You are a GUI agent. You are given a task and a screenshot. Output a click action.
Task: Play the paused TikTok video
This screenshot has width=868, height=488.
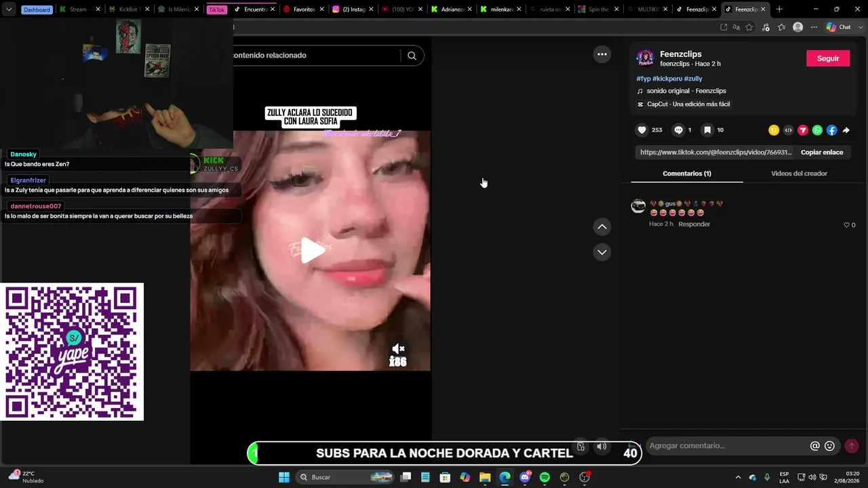click(312, 251)
